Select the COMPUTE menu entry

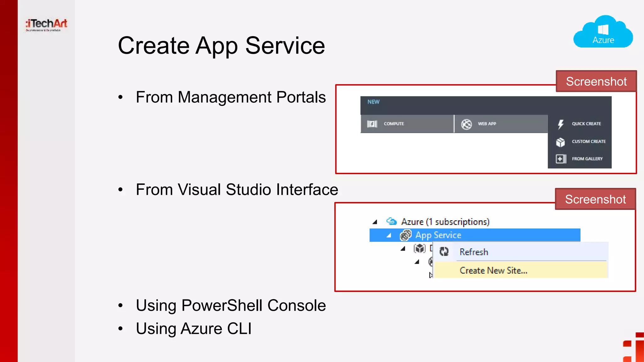click(407, 124)
